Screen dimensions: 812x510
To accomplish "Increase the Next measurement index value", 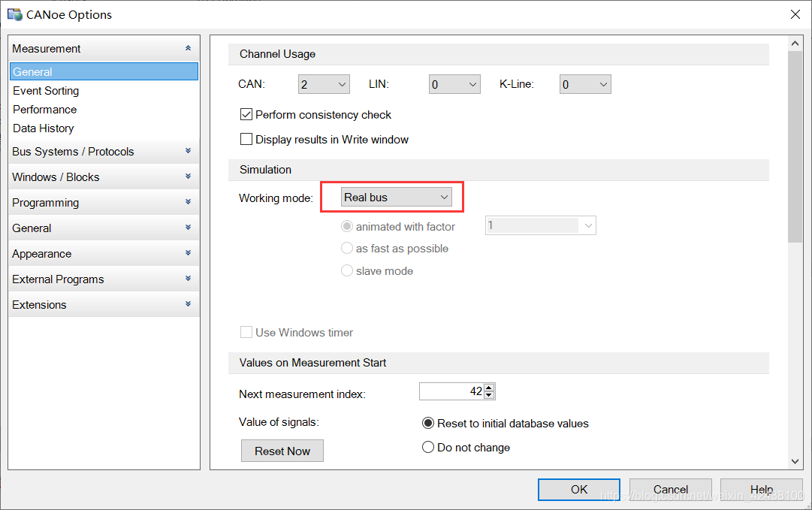I will point(489,388).
